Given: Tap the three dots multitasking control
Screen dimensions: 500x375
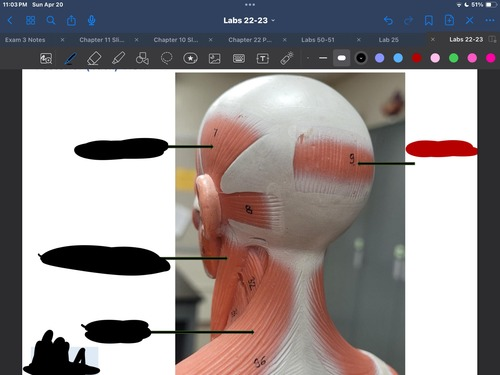Looking at the screenshot, I should click(x=250, y=5).
